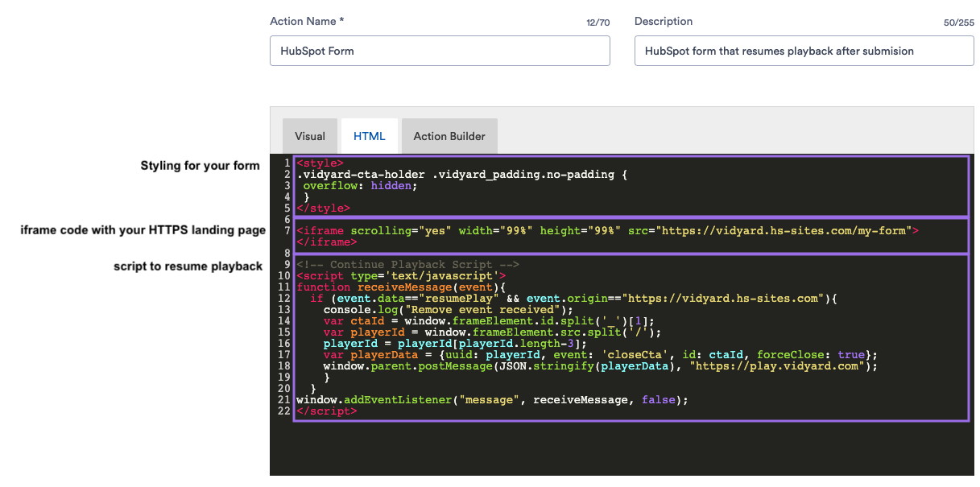The width and height of the screenshot is (980, 487).
Task: Click the 'playerId = playerId[playerId.length-3]' line
Action: 455,344
